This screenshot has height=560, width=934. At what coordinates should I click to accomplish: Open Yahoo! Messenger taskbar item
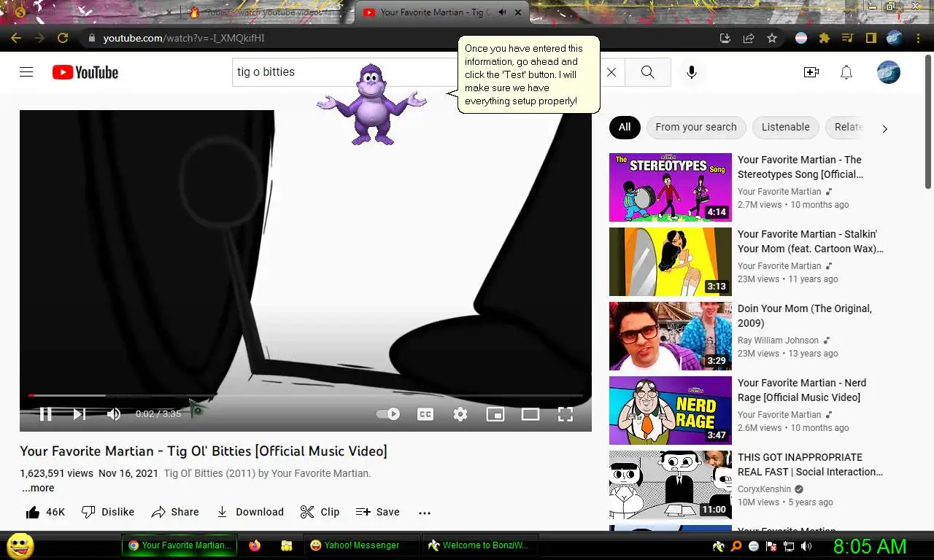point(361,545)
